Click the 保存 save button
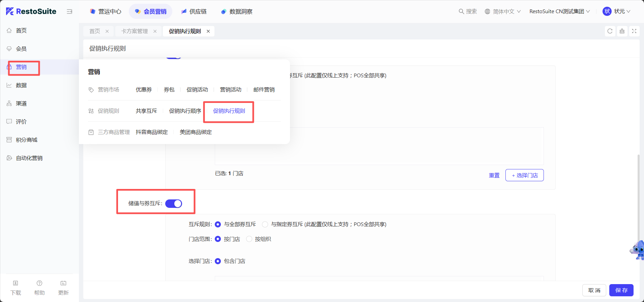644x302 pixels. point(621,290)
